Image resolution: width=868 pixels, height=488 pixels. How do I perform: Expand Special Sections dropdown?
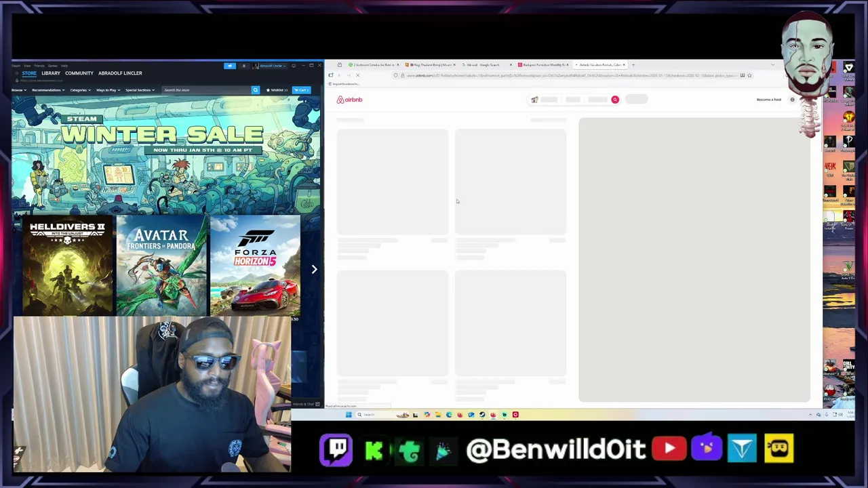pos(140,90)
